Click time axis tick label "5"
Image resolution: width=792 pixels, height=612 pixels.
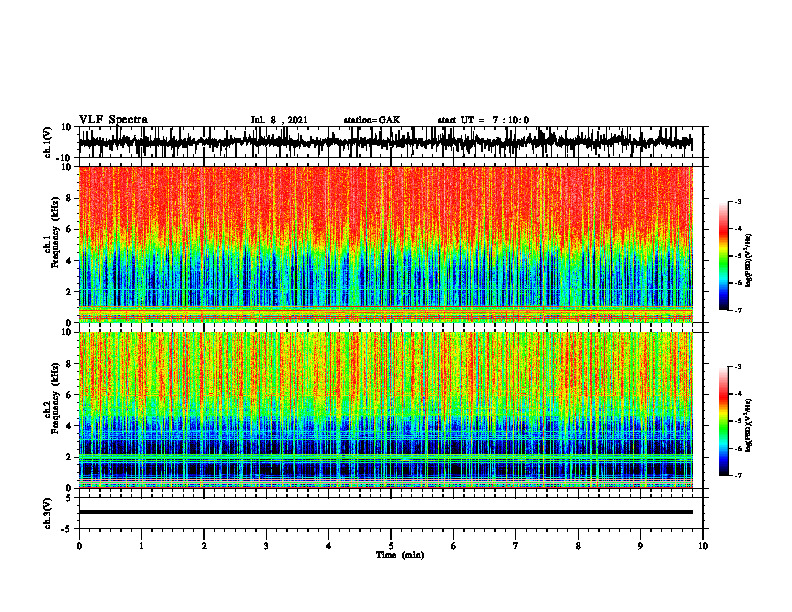click(x=391, y=546)
